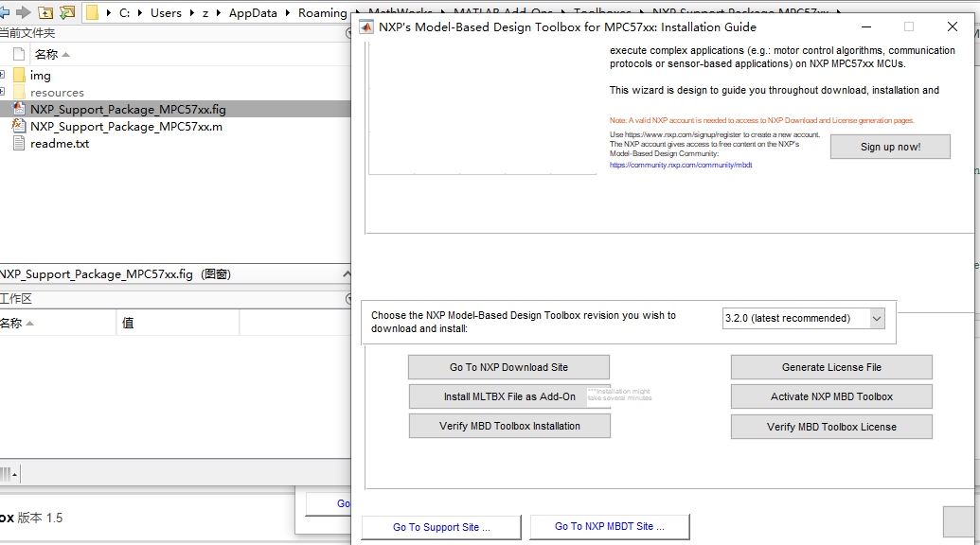Open the community.nxp.com mbdt link
Screen dimensions: 980x545
click(681, 165)
